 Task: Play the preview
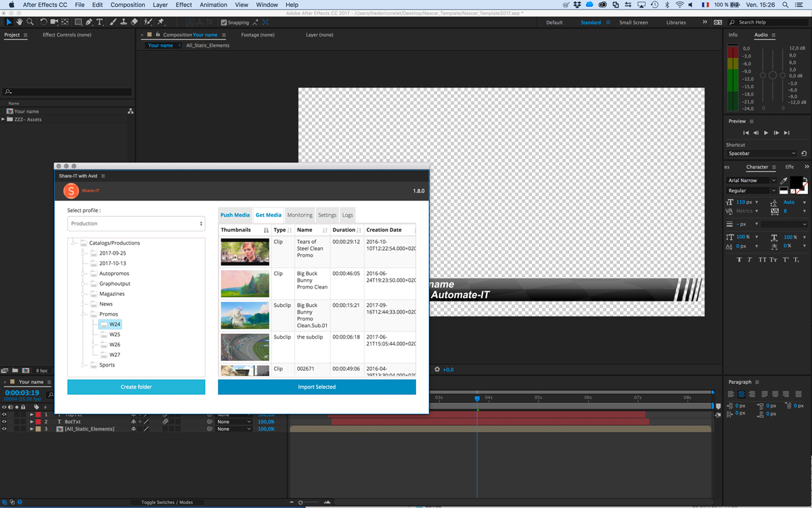766,133
